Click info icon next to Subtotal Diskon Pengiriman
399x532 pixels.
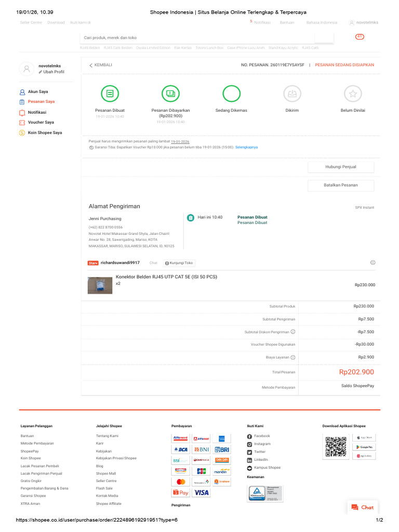pos(293,332)
